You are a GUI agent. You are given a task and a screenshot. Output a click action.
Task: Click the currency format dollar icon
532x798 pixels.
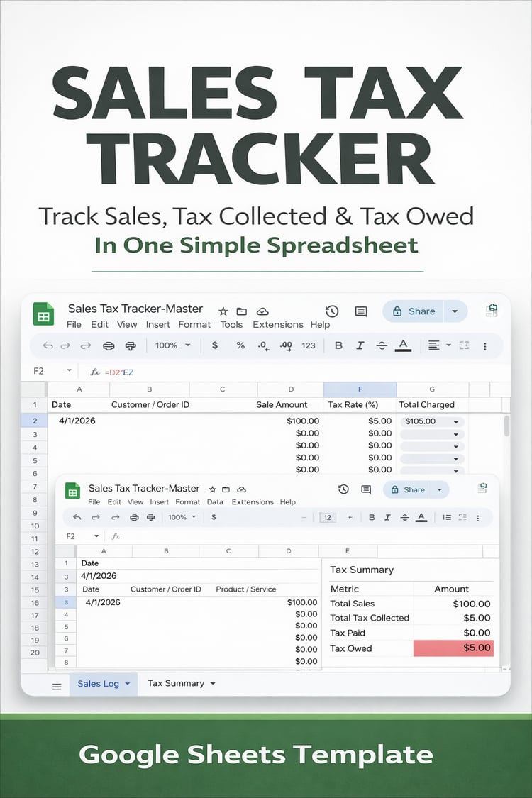click(215, 345)
